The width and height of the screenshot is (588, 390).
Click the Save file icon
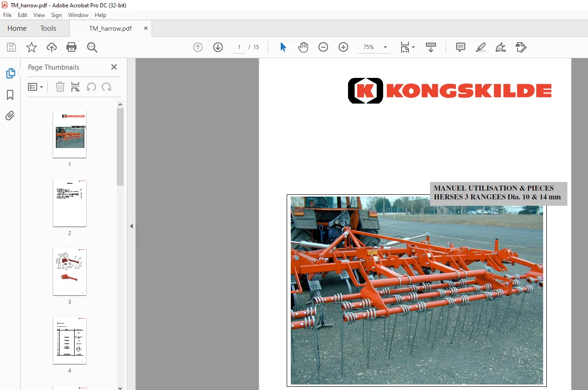pos(11,47)
